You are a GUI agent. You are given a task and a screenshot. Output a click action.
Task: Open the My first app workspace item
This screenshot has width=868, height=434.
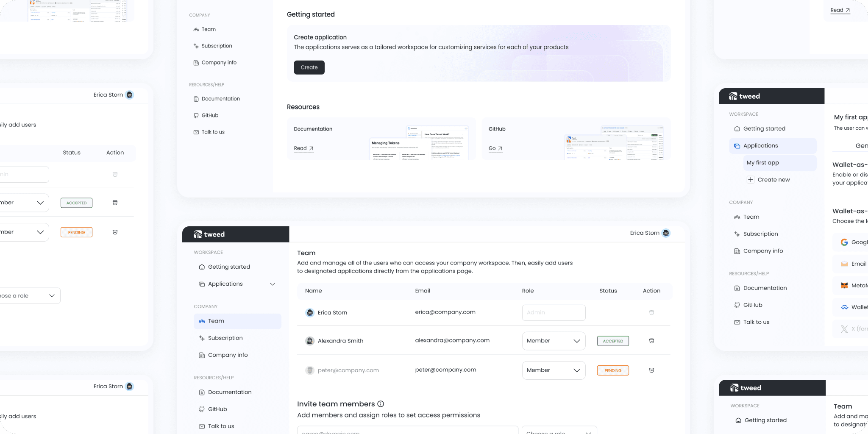(x=762, y=163)
